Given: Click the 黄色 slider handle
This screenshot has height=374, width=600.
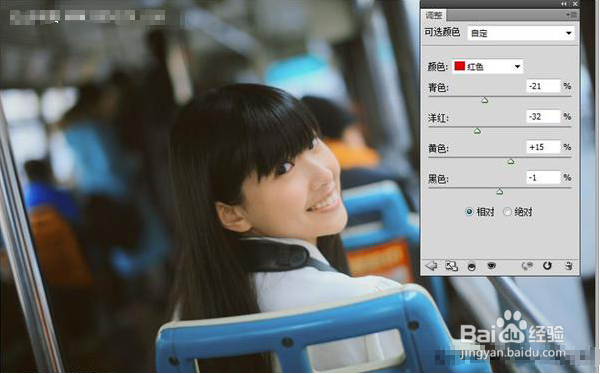Looking at the screenshot, I should tap(510, 162).
